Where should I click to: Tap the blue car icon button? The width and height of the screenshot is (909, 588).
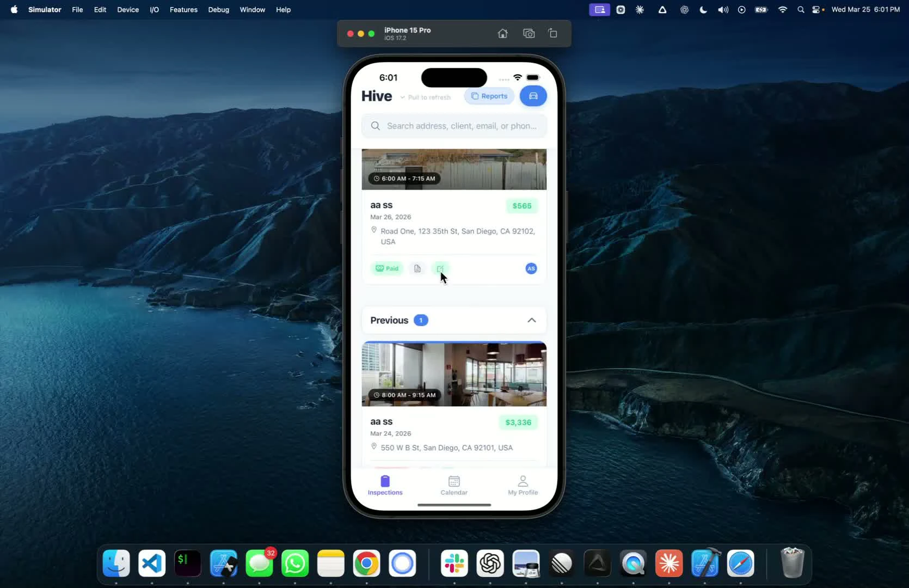point(533,96)
